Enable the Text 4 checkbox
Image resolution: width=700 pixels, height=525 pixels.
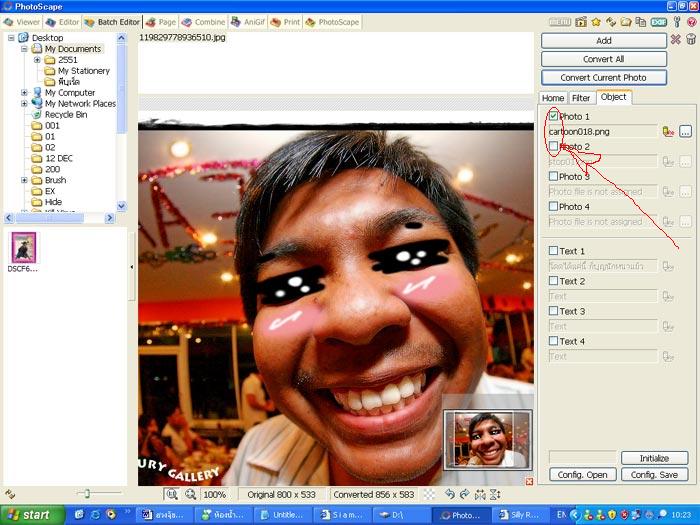coord(553,341)
